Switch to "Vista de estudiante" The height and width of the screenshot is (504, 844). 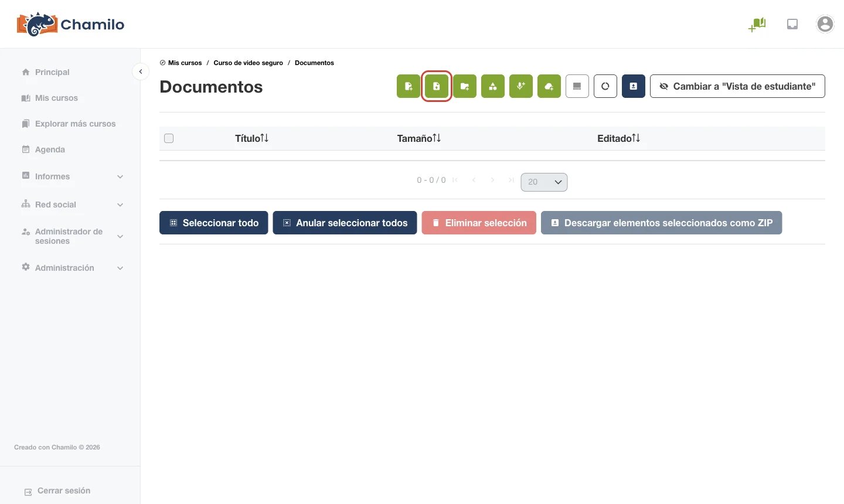(x=737, y=86)
